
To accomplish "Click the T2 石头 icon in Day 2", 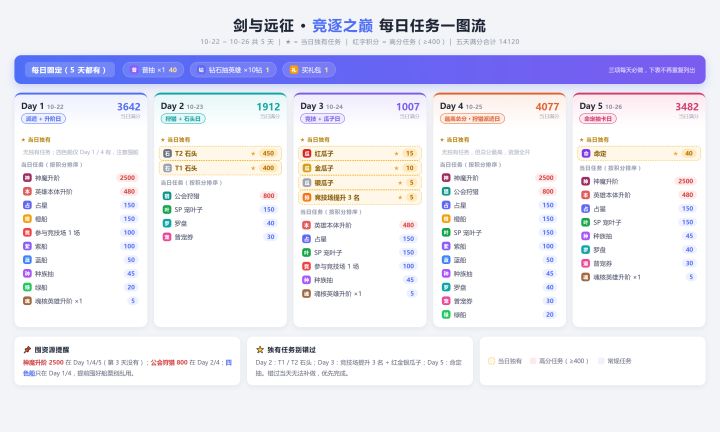I will (168, 154).
